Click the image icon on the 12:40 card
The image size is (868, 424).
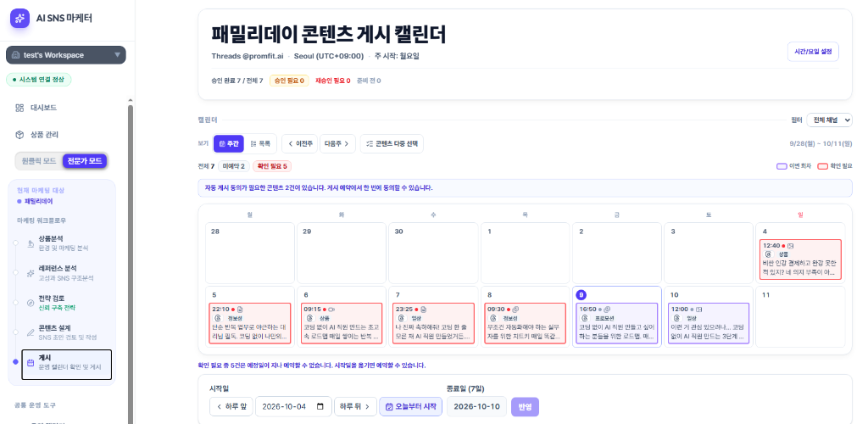pos(791,245)
